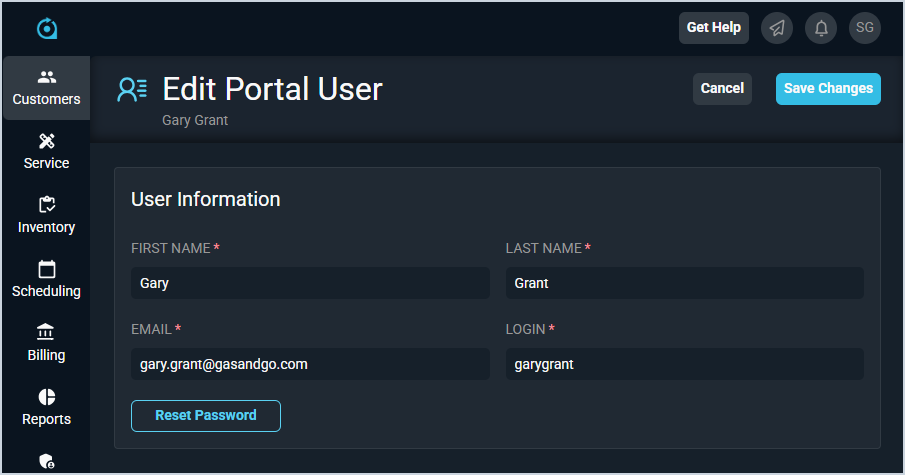Go to Inventory in sidebar
This screenshot has height=475, width=905.
[x=46, y=216]
